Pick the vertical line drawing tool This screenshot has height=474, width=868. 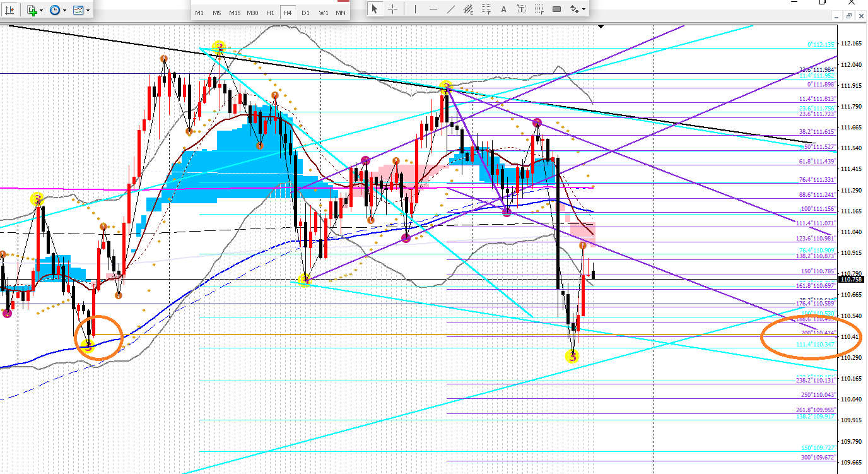click(415, 9)
